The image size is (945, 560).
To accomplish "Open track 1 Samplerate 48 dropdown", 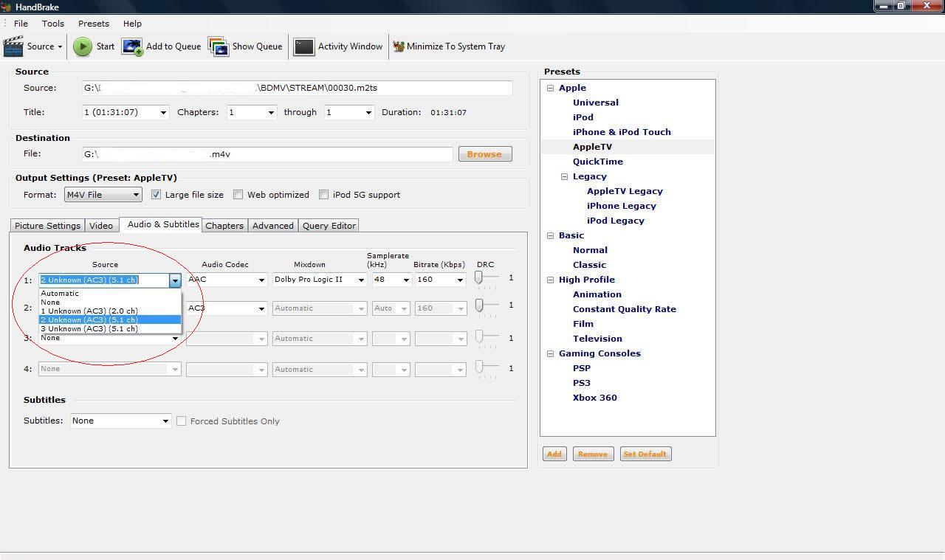I will pyautogui.click(x=391, y=280).
